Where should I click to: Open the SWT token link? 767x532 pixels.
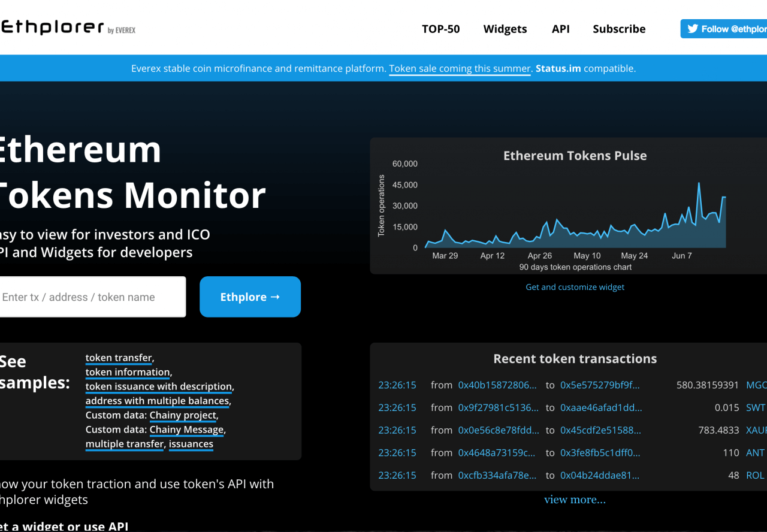pos(756,407)
